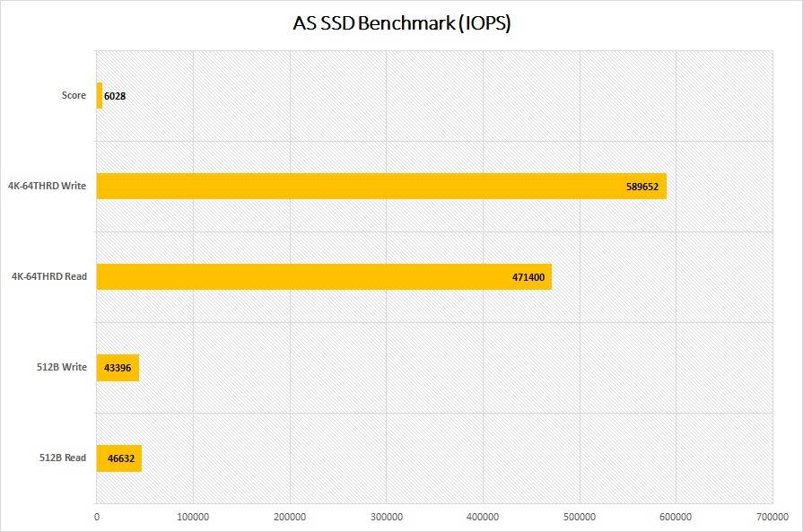Click the axis value 400000

(x=483, y=517)
